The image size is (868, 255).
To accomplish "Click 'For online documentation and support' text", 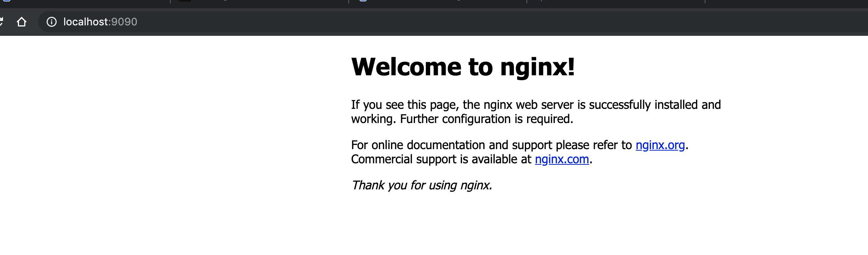I will click(x=452, y=145).
